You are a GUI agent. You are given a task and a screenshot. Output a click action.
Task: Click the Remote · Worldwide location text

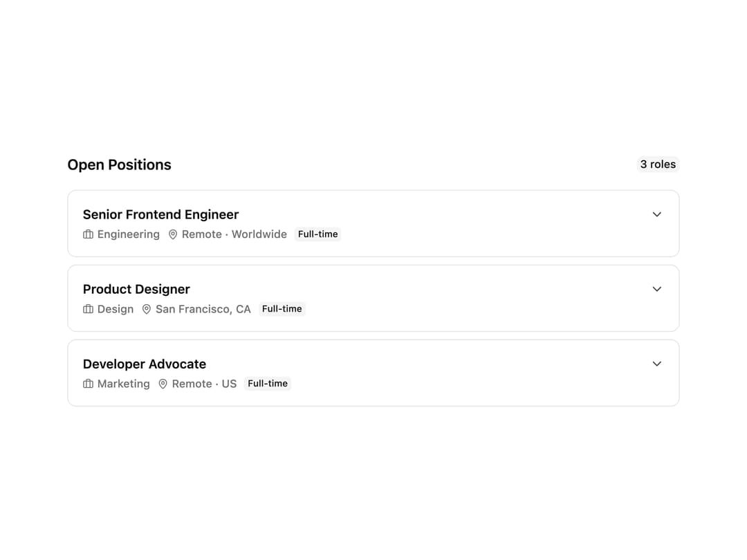234,234
